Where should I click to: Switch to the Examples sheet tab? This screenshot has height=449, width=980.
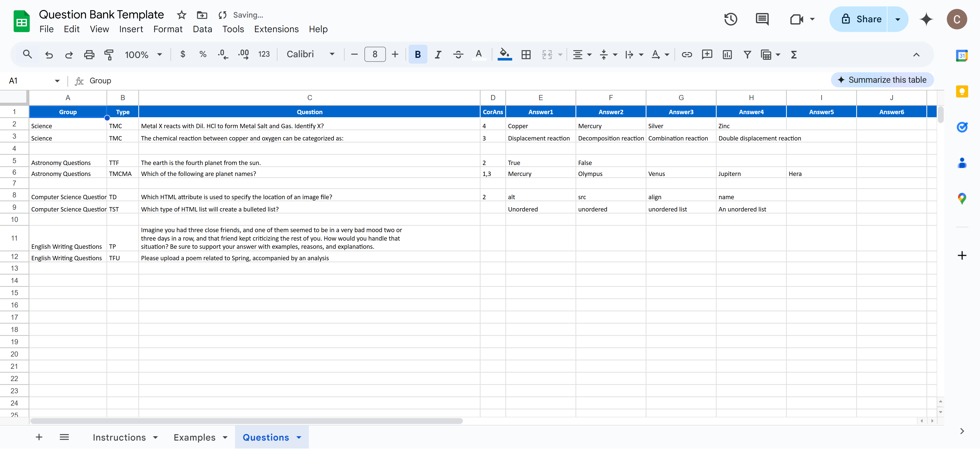pyautogui.click(x=194, y=437)
